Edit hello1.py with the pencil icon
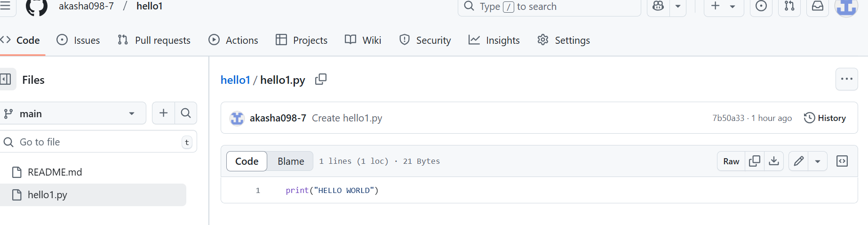 click(x=798, y=161)
